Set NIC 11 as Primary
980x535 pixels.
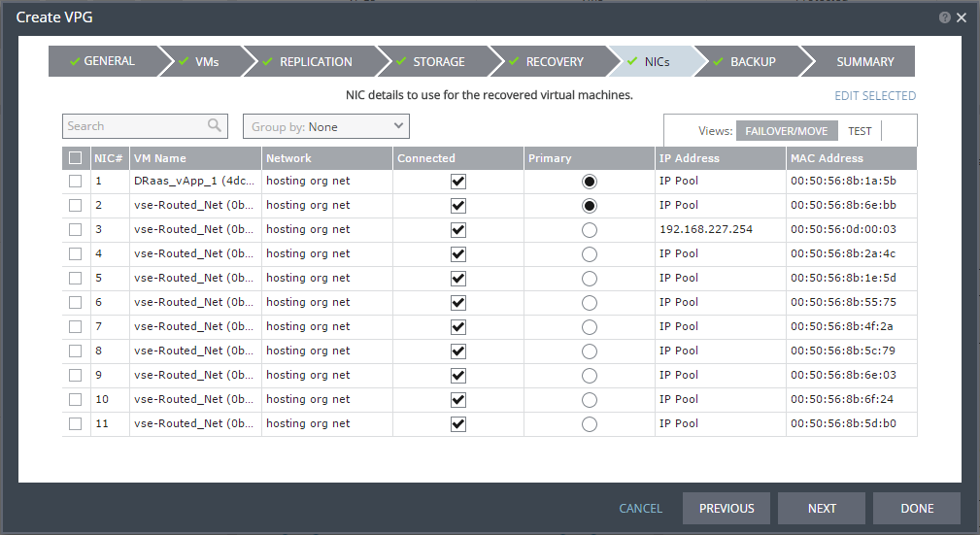pyautogui.click(x=589, y=424)
